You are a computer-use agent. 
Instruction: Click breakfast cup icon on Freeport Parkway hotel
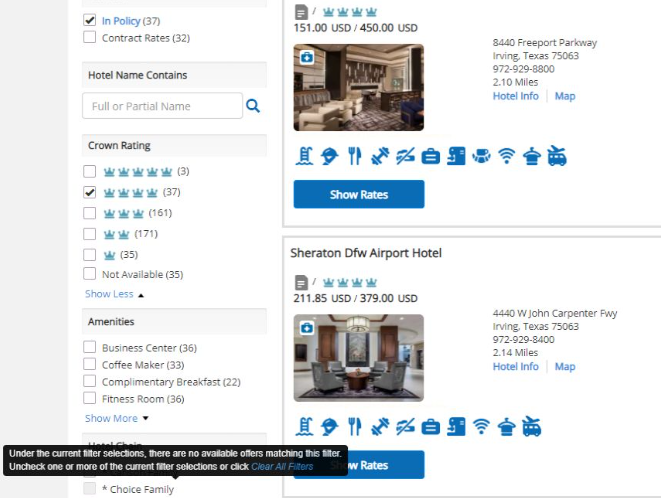point(481,156)
